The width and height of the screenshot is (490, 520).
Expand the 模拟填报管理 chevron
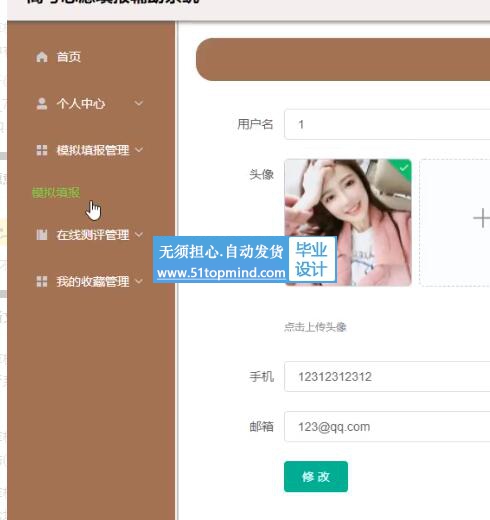139,150
